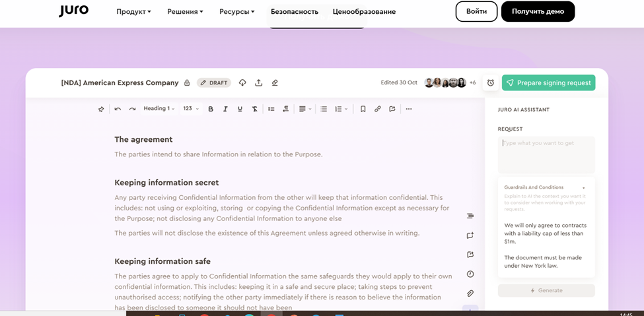
Task: Open the Ресурсы menu
Action: [x=237, y=11]
